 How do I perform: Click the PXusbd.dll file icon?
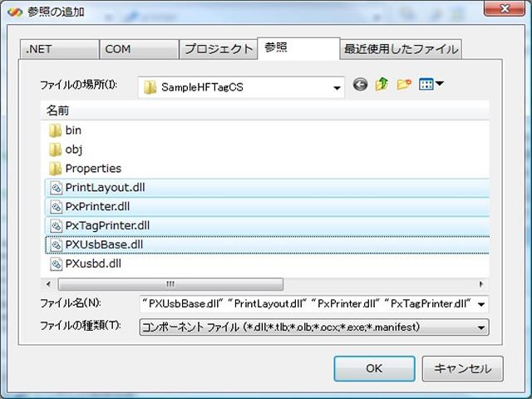click(x=56, y=264)
